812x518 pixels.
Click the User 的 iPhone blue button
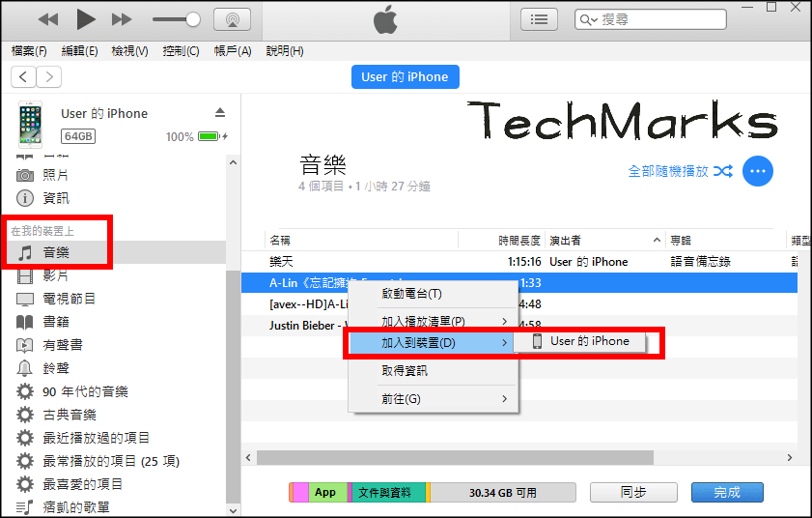pyautogui.click(x=405, y=76)
